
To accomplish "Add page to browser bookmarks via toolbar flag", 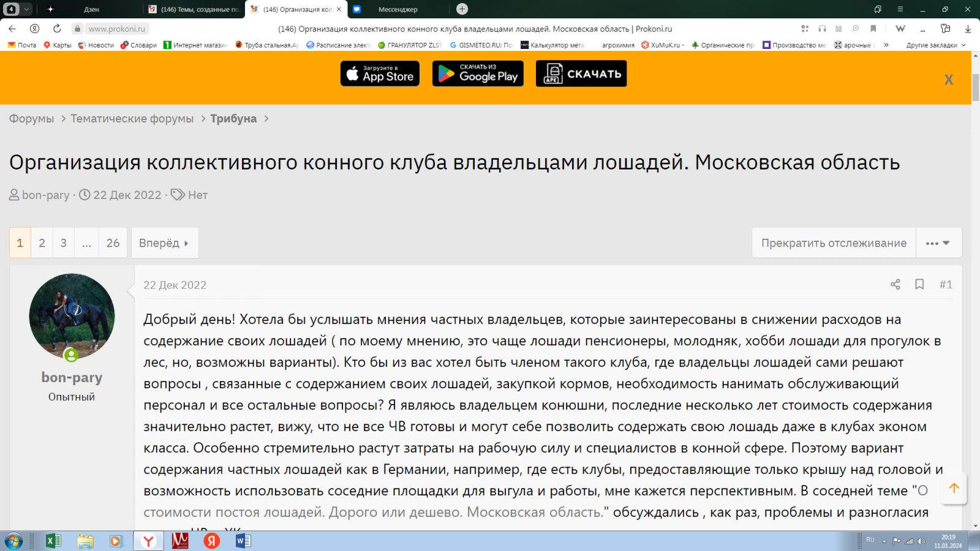I will tap(873, 29).
